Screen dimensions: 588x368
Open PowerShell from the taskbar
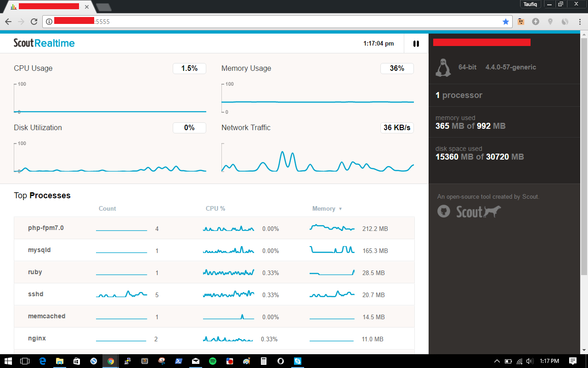point(178,361)
